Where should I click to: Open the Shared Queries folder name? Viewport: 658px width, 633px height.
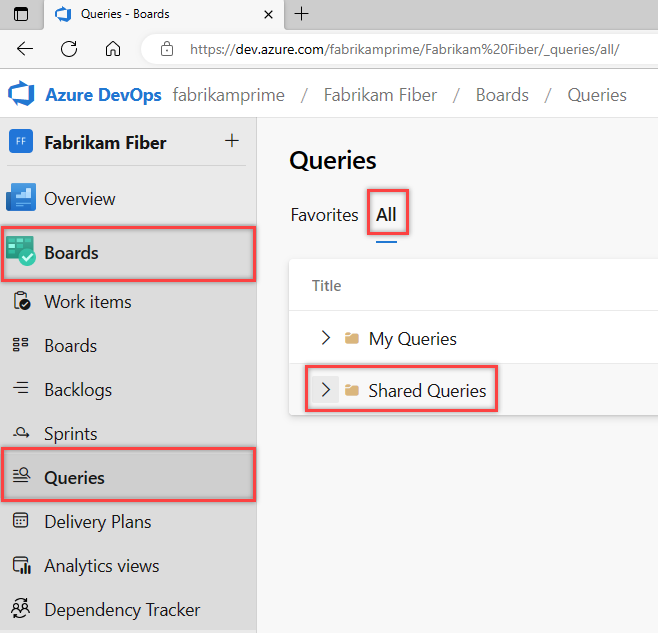click(427, 391)
